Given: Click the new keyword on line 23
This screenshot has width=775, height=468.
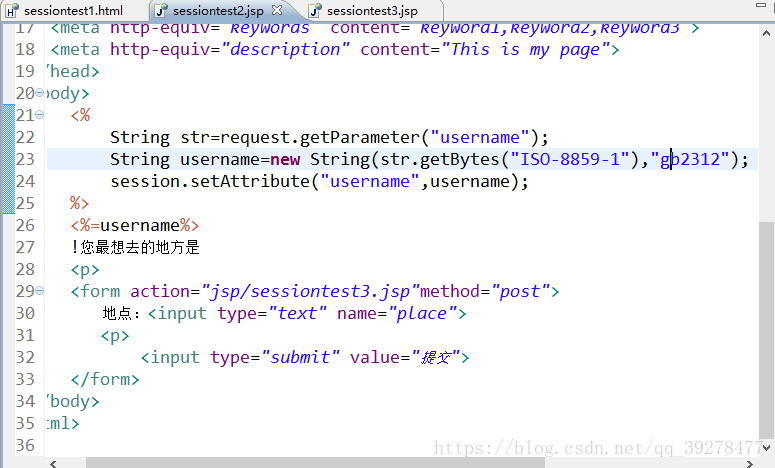Looking at the screenshot, I should (285, 159).
